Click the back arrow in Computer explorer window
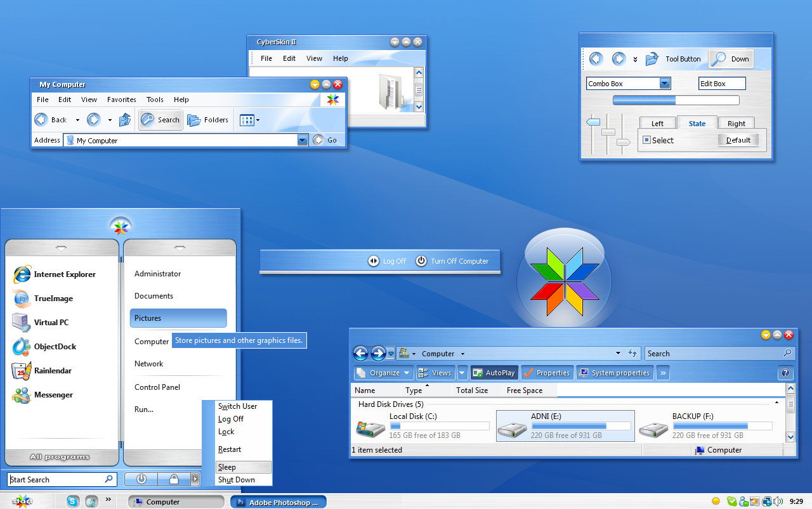The image size is (812, 509). pyautogui.click(x=360, y=353)
